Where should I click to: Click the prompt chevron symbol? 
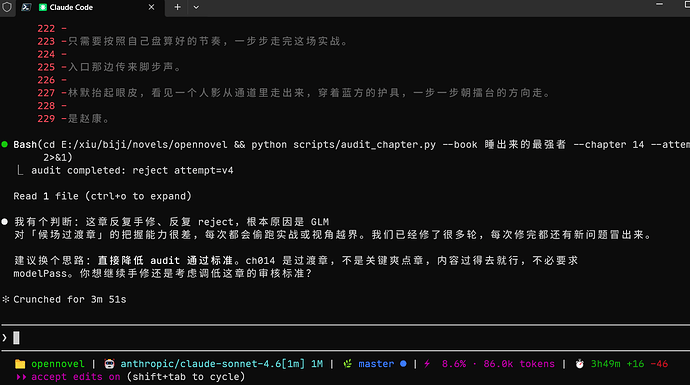[x=4, y=338]
